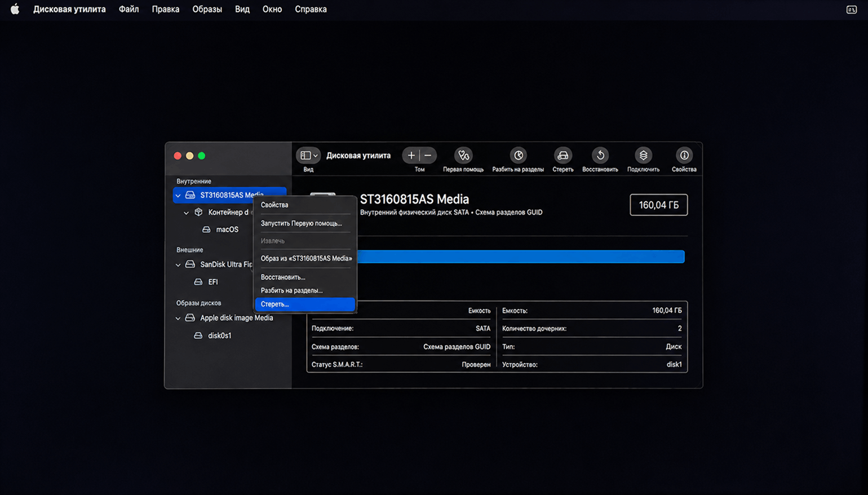Collapse the Контейнер disk tree row
The image size is (868, 495).
186,213
